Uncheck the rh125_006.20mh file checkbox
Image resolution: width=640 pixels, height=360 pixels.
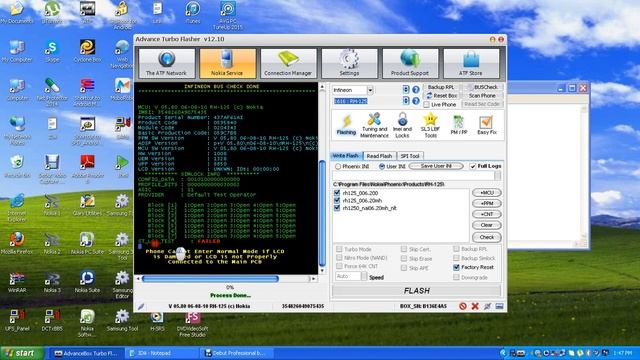337,200
